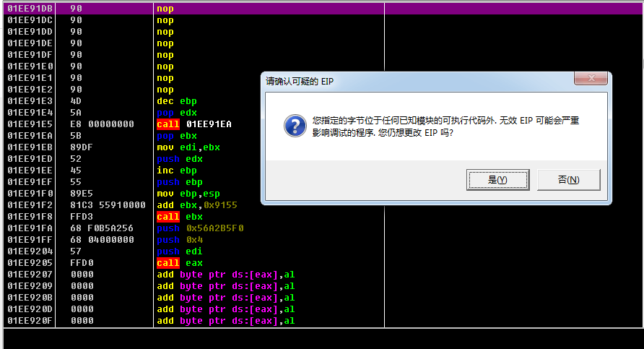Click the dialog warning message text

[x=445, y=126]
